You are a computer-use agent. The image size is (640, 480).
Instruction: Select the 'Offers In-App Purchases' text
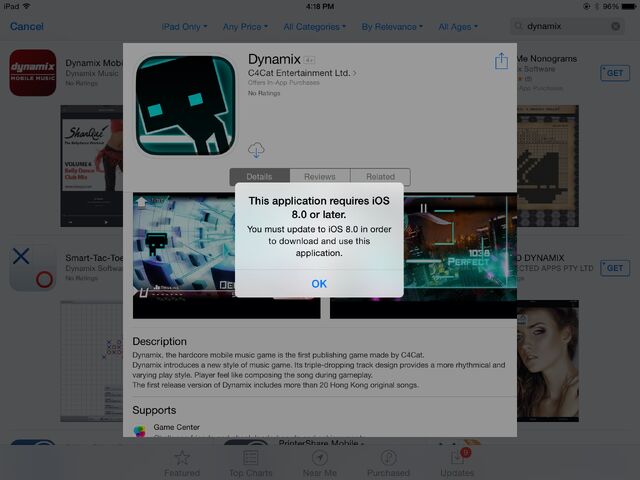tap(284, 82)
